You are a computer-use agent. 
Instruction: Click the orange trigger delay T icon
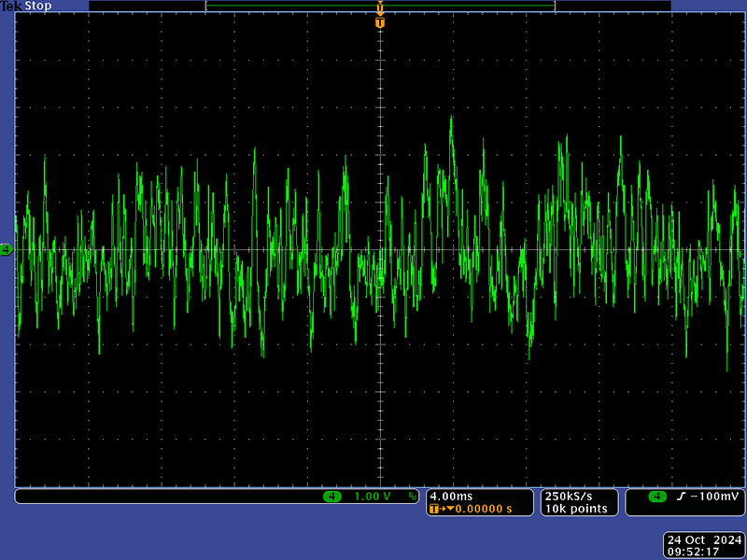pyautogui.click(x=435, y=510)
